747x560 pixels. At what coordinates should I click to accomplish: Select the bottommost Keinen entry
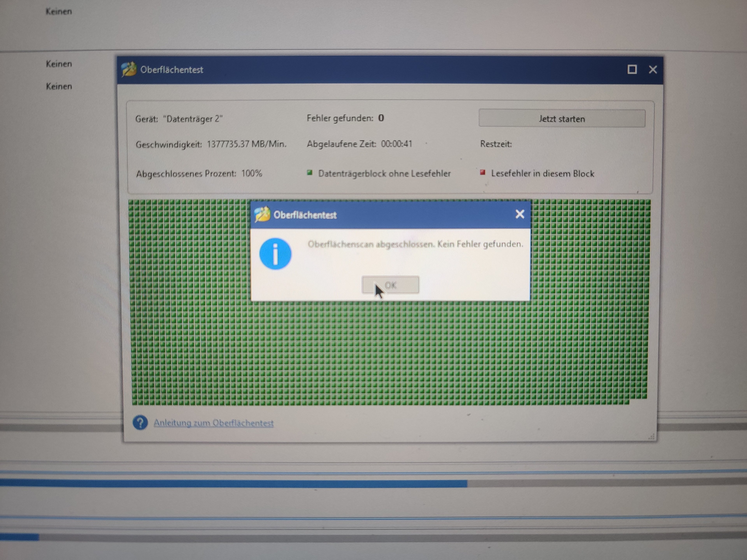[x=59, y=86]
